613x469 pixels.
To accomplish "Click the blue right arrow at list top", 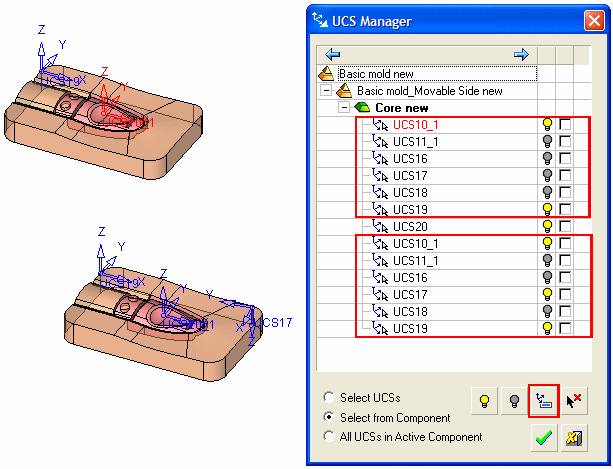I will pyautogui.click(x=521, y=54).
